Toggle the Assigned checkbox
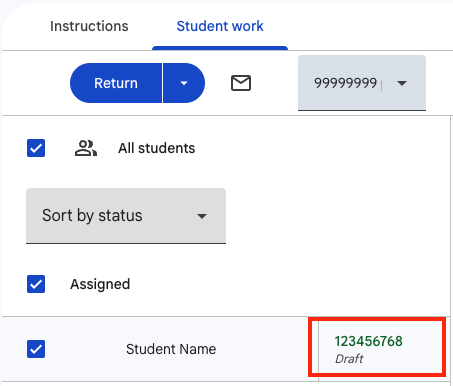This screenshot has width=453, height=386. [x=36, y=284]
